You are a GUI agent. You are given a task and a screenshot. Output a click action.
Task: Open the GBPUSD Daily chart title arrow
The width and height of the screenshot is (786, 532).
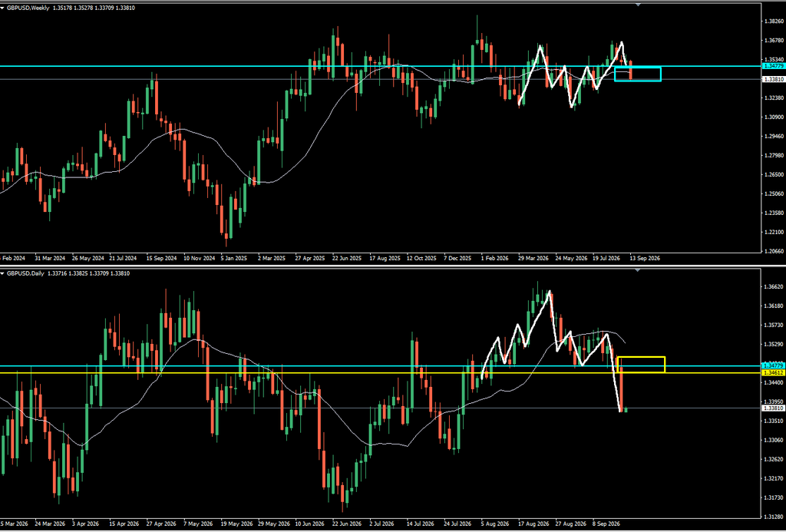pyautogui.click(x=2, y=273)
